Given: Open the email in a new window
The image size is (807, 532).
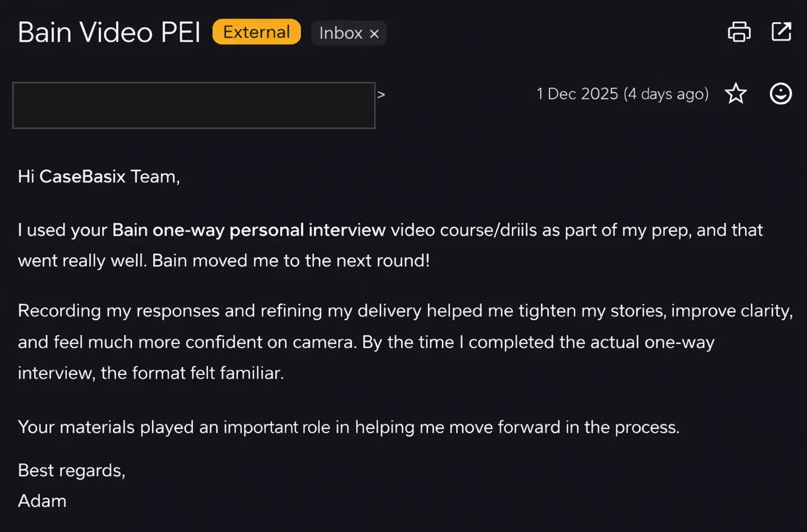Looking at the screenshot, I should point(781,31).
